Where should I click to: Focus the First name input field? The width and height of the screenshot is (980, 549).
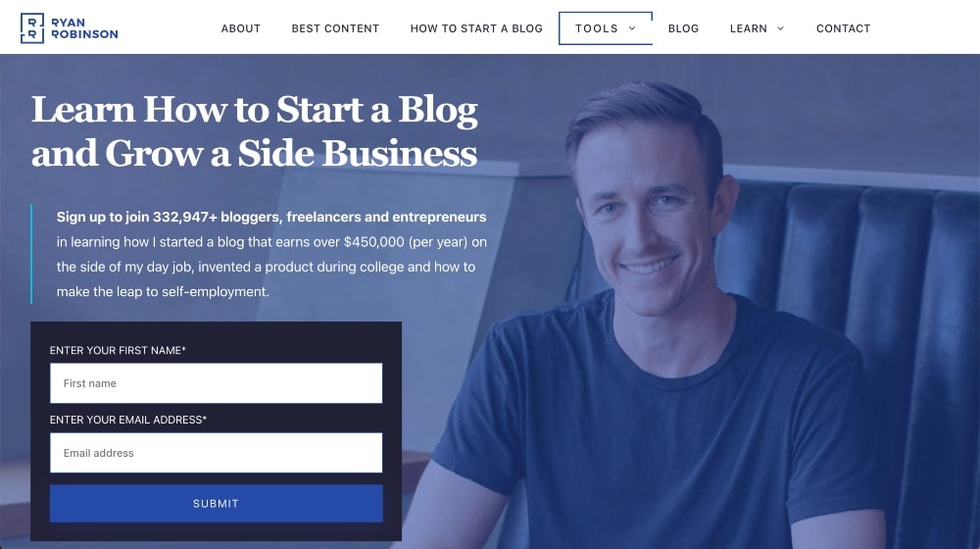point(217,383)
